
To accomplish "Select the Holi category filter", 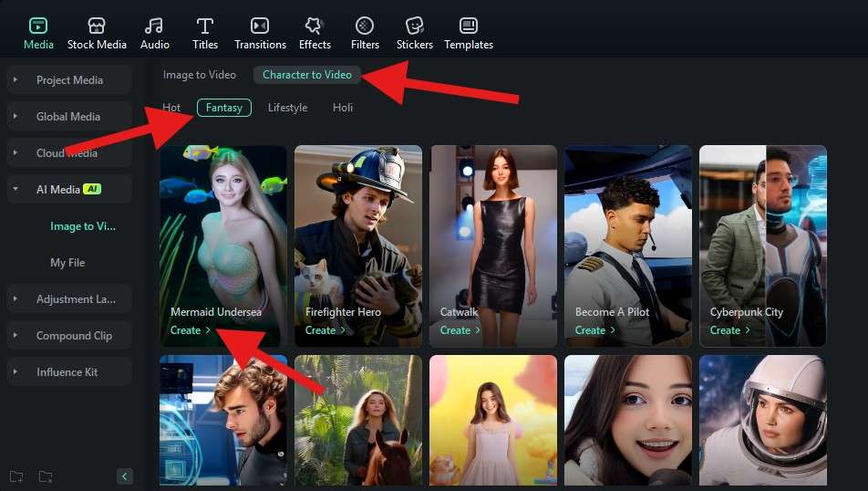I will click(343, 108).
